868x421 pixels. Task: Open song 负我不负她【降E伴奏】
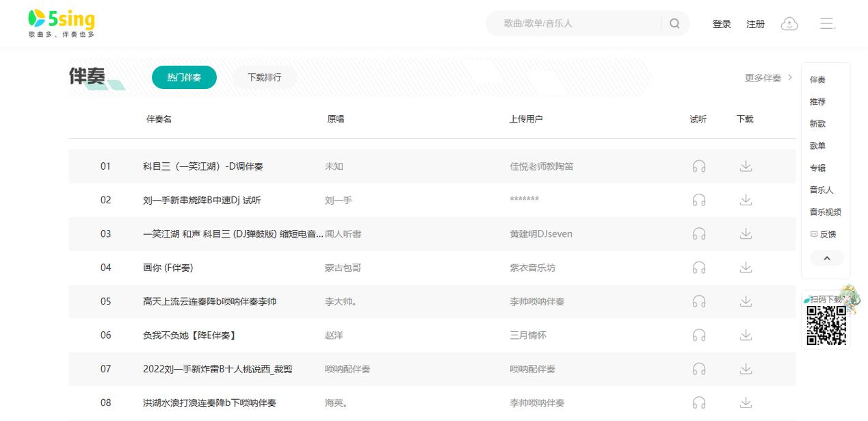click(189, 335)
